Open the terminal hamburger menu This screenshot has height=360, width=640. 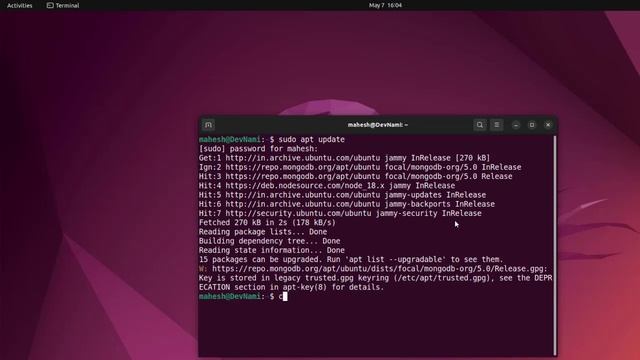coord(497,125)
